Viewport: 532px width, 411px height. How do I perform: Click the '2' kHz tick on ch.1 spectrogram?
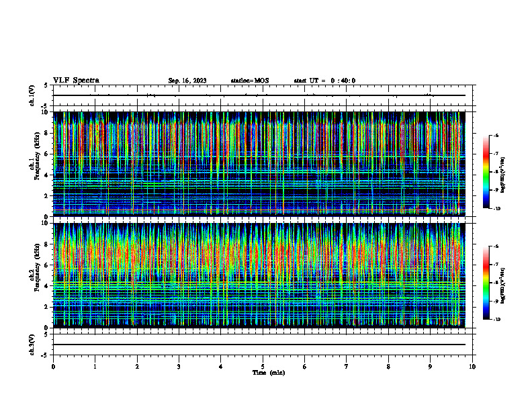(46, 195)
